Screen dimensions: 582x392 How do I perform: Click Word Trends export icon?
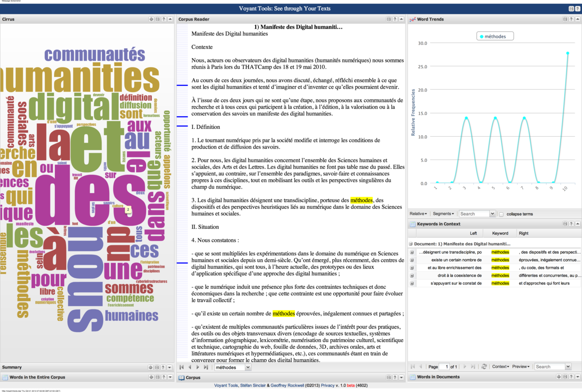[x=565, y=19]
